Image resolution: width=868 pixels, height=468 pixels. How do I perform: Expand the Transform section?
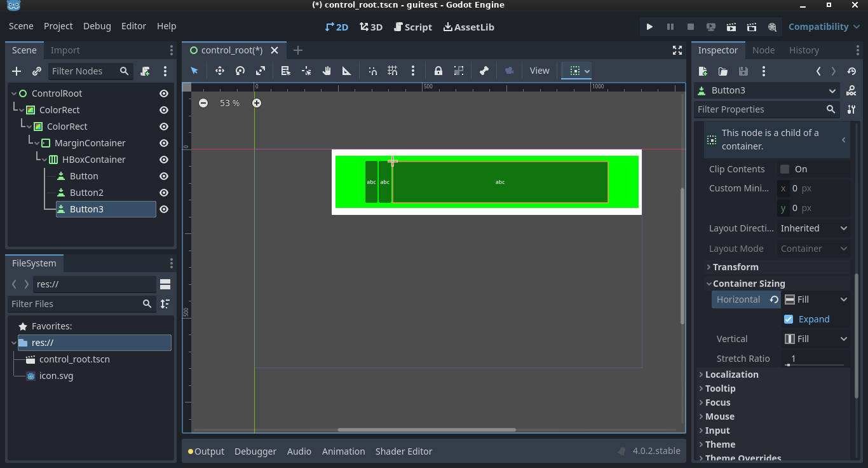point(735,267)
